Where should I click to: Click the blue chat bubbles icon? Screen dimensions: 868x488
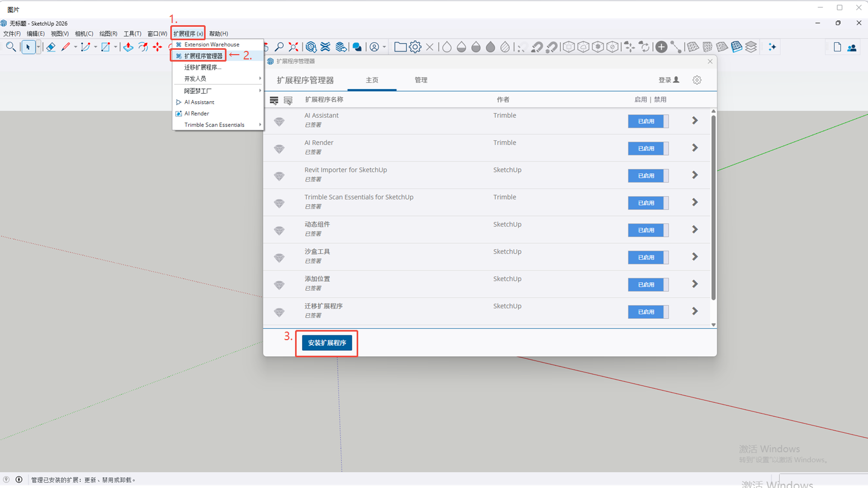coord(357,47)
